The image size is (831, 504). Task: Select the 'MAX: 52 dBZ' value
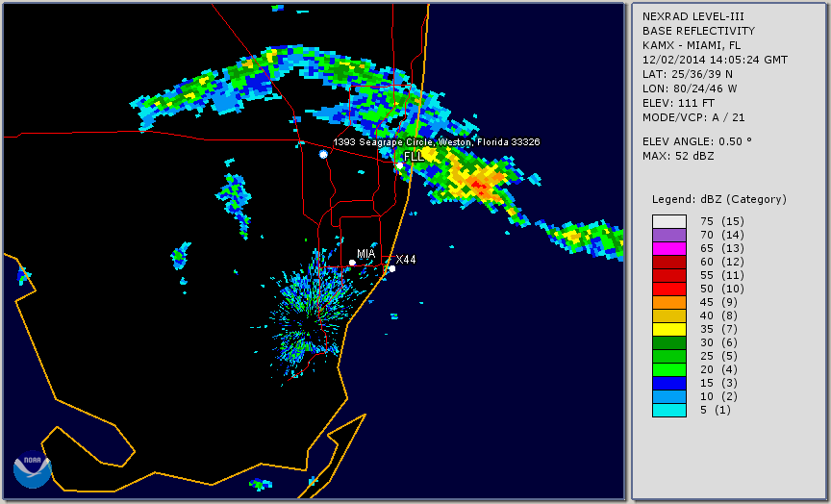click(x=678, y=156)
